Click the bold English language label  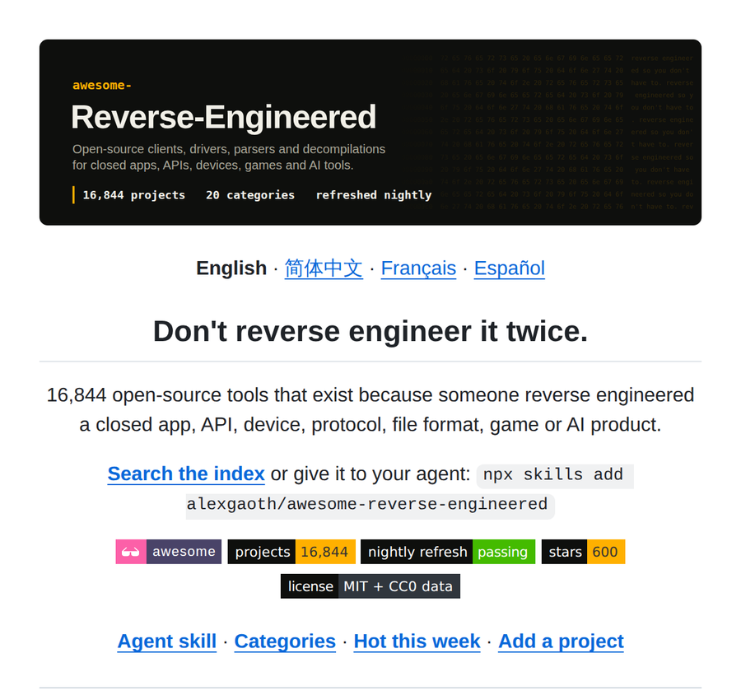[231, 268]
